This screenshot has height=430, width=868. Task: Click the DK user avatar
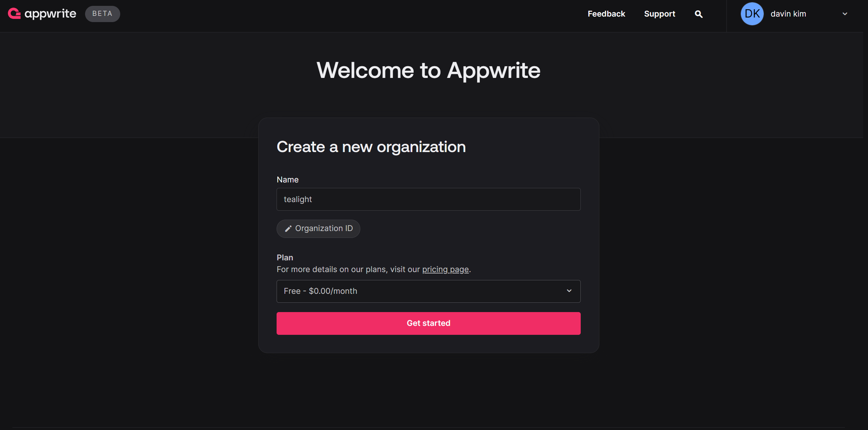coord(752,14)
